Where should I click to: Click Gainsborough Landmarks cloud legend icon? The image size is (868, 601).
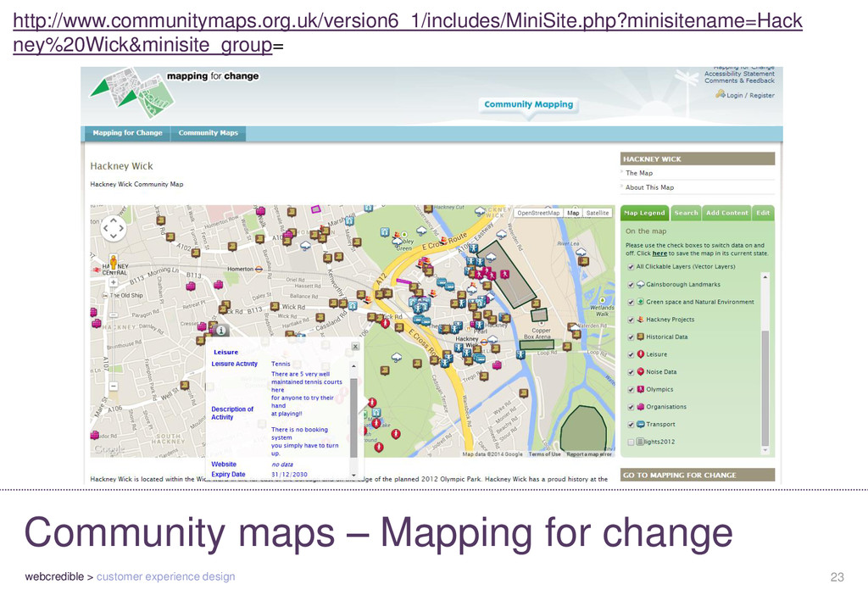click(641, 285)
